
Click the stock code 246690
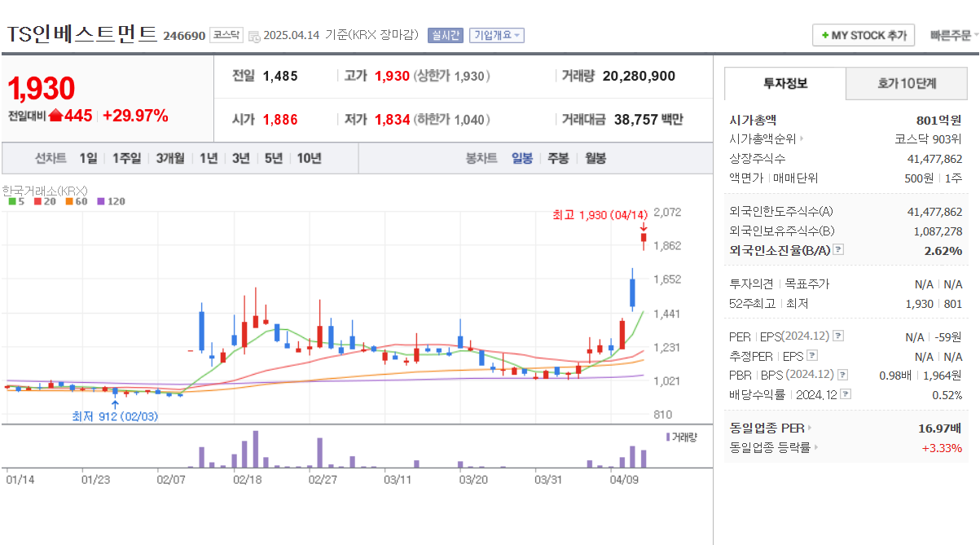tap(184, 36)
